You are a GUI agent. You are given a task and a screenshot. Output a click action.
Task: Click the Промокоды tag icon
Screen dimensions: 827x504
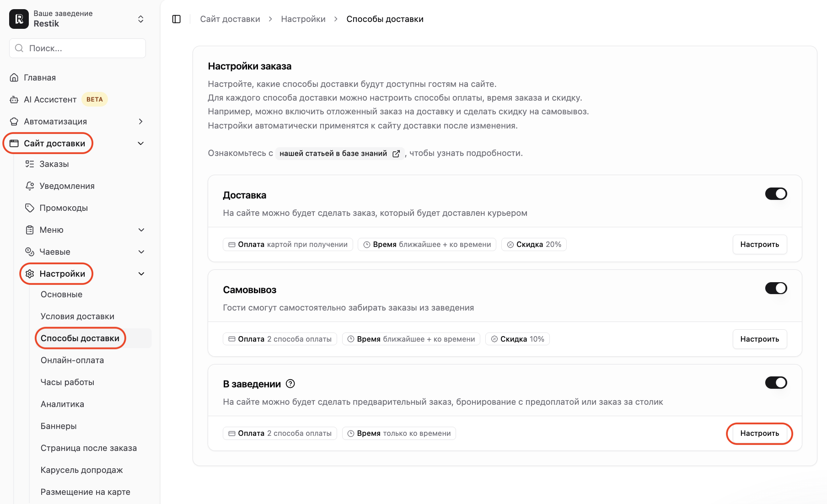30,208
